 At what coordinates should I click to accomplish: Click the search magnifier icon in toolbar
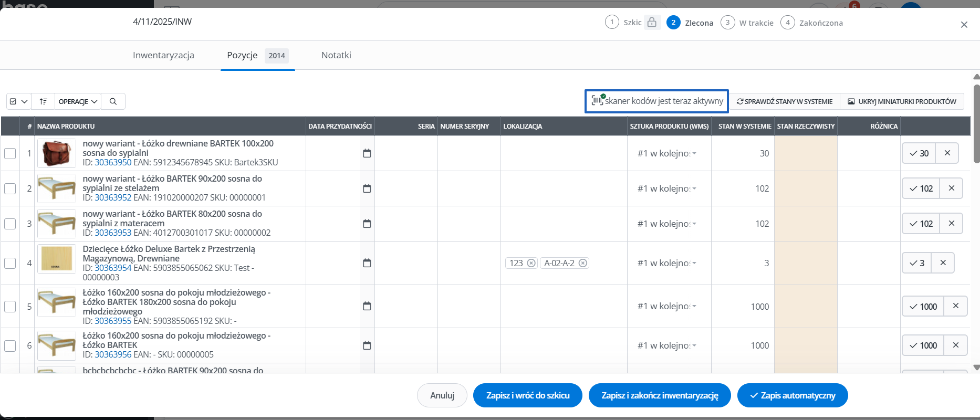[113, 101]
